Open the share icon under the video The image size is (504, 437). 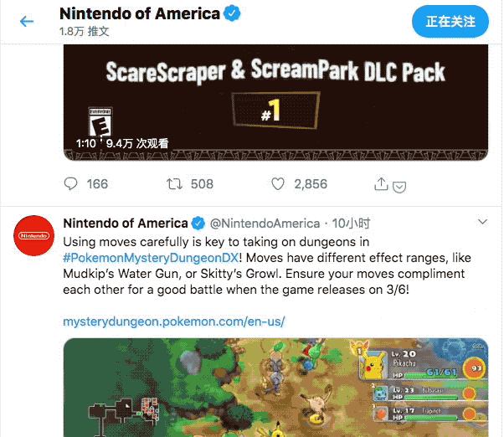381,184
